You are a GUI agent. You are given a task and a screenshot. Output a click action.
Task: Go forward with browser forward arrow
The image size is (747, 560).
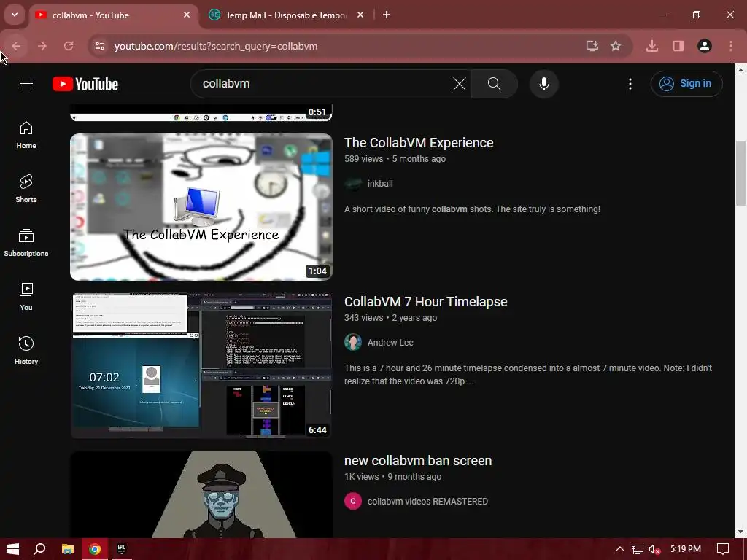point(42,46)
